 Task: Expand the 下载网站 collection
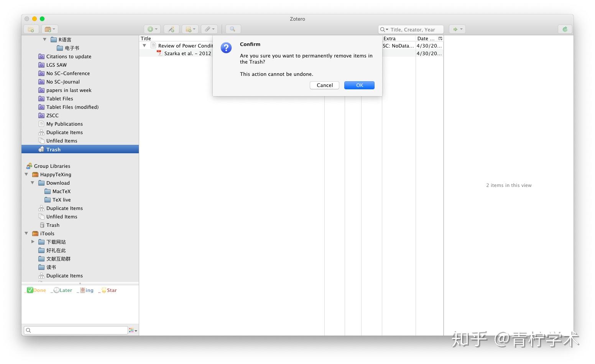33,242
